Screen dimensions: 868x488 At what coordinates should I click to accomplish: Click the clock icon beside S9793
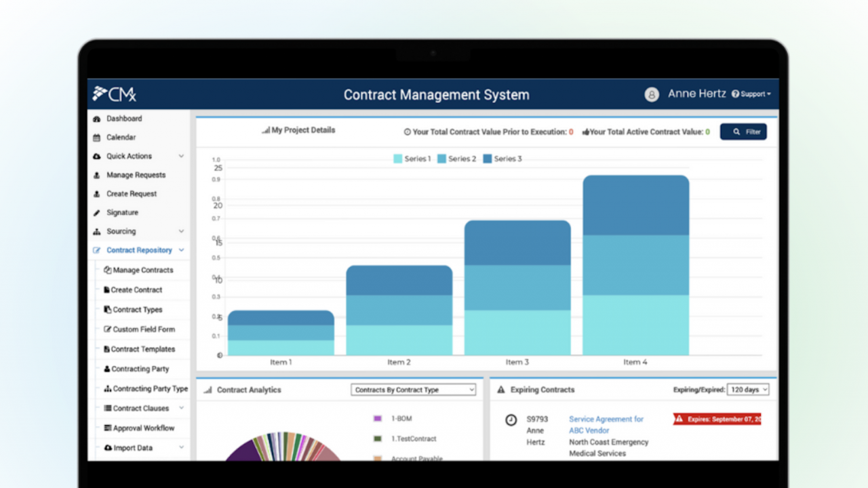click(511, 420)
